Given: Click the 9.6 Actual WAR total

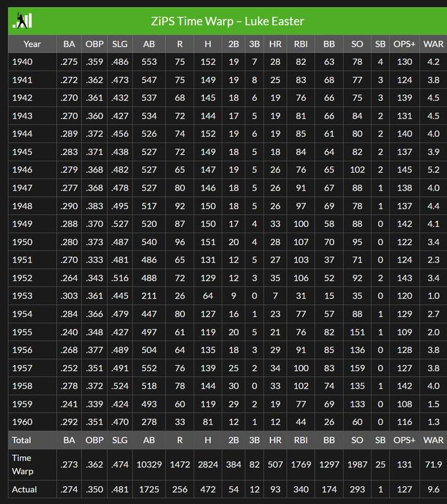Looking at the screenshot, I should click(433, 490).
